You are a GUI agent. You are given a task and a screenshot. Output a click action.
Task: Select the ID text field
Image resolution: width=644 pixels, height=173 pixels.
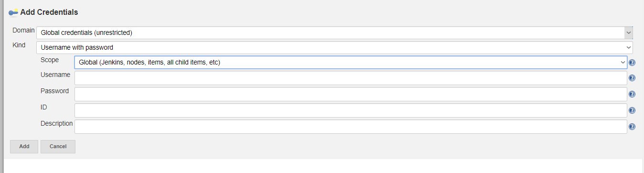pos(351,110)
